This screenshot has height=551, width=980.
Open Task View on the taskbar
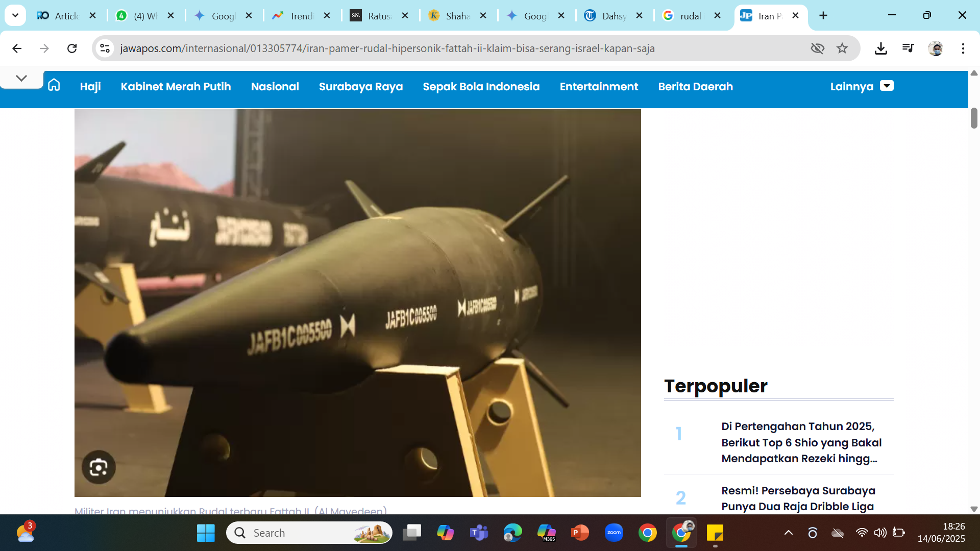pyautogui.click(x=411, y=533)
